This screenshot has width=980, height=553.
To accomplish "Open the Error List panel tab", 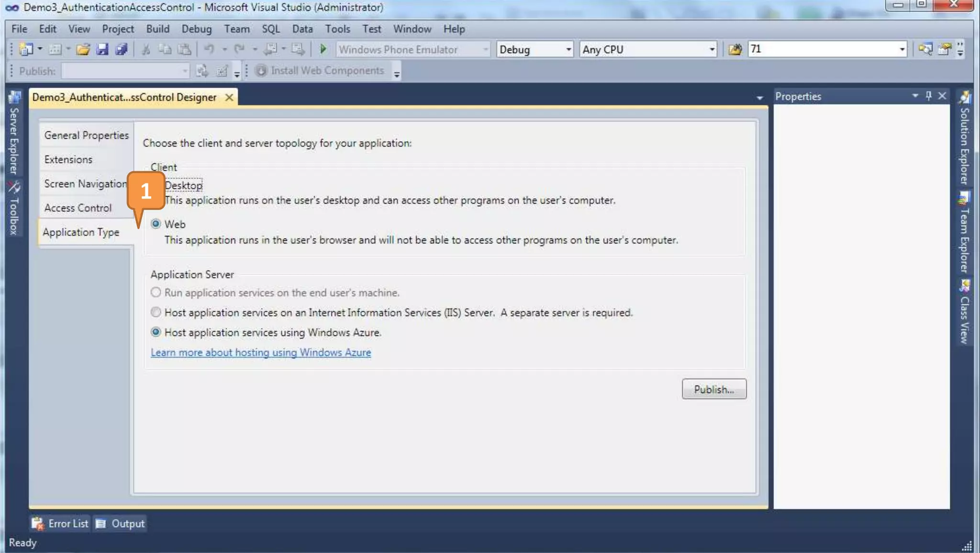I will tap(60, 523).
